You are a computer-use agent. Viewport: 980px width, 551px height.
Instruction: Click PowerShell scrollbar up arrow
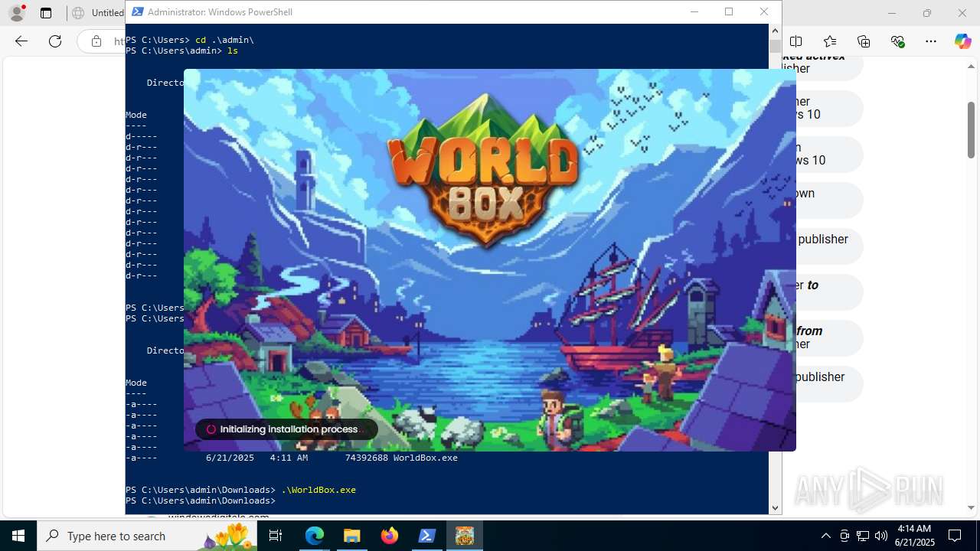tap(775, 31)
